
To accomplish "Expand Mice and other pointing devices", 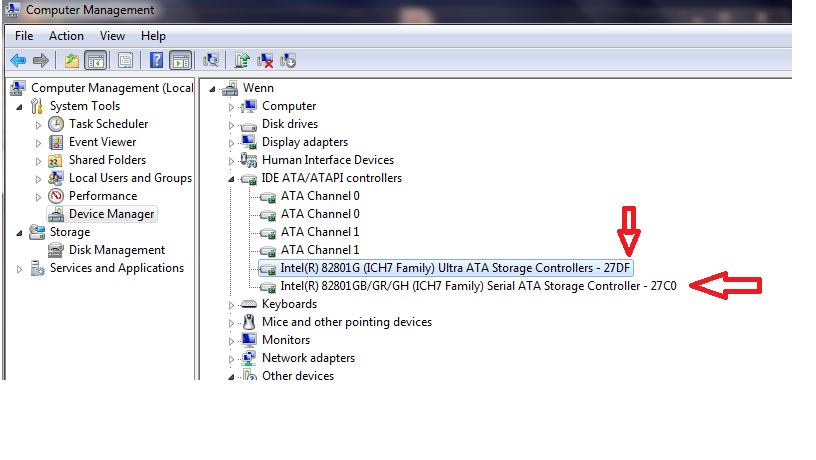I will pyautogui.click(x=231, y=323).
